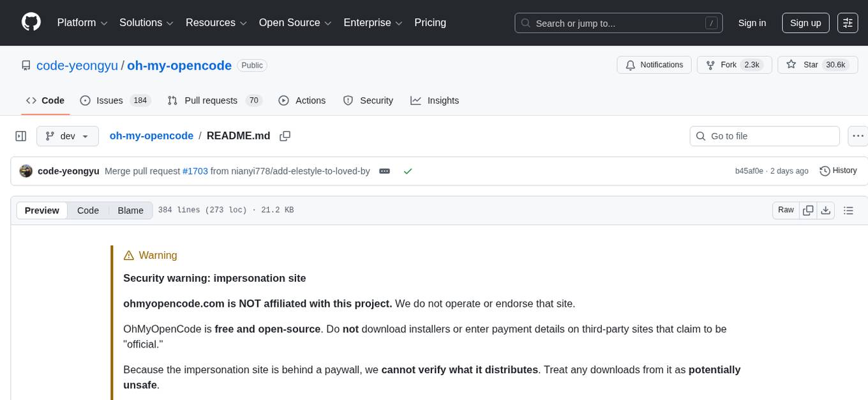Screen dimensions: 868x400
Task: Select Pricing in the navigation menu
Action: [430, 22]
